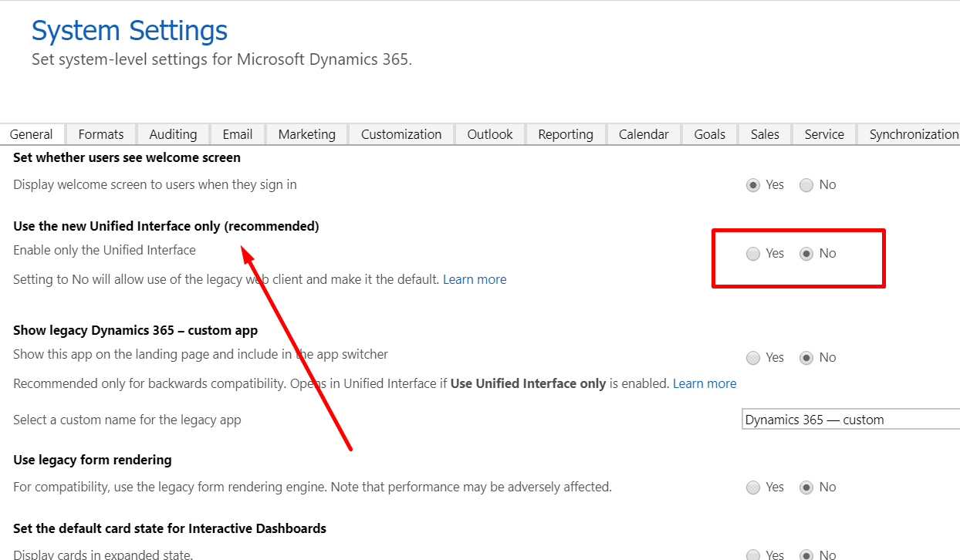The height and width of the screenshot is (560, 960).
Task: Enable only the Unified Interface with Yes
Action: pyautogui.click(x=753, y=254)
